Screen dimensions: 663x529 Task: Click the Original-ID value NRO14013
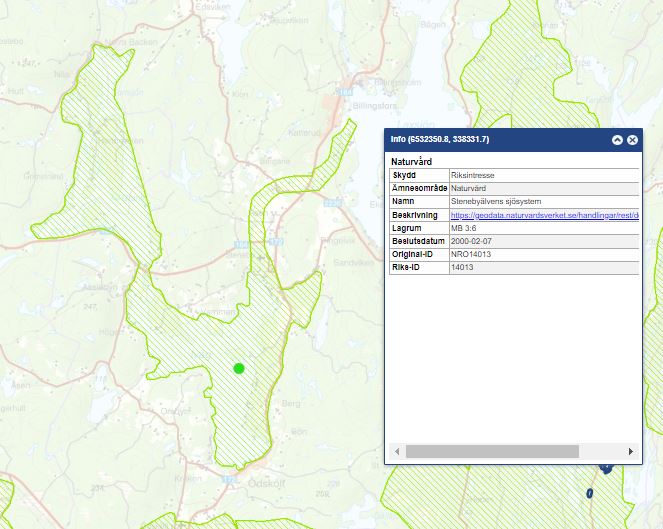(x=472, y=254)
